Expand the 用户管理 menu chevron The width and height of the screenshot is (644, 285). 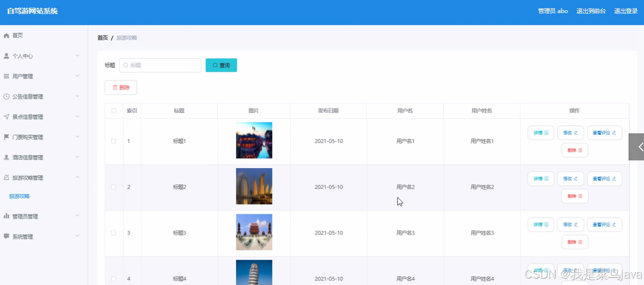(77, 77)
